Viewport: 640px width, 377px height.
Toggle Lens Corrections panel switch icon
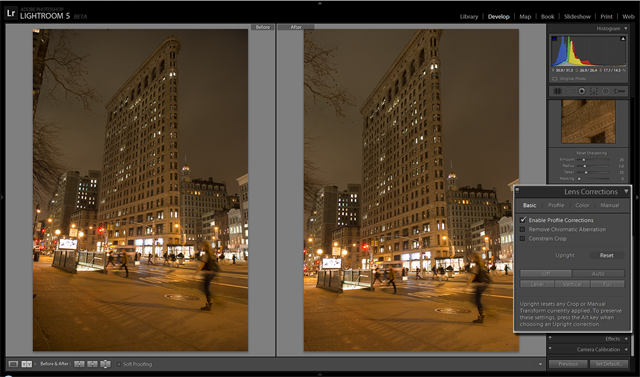coord(518,190)
